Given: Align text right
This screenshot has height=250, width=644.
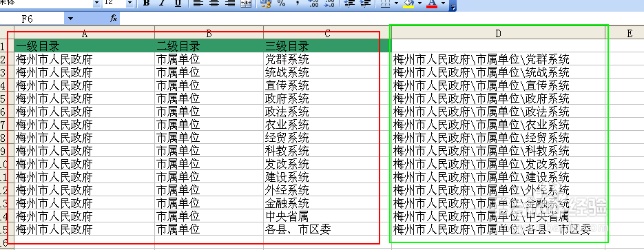Looking at the screenshot, I should point(230,3).
